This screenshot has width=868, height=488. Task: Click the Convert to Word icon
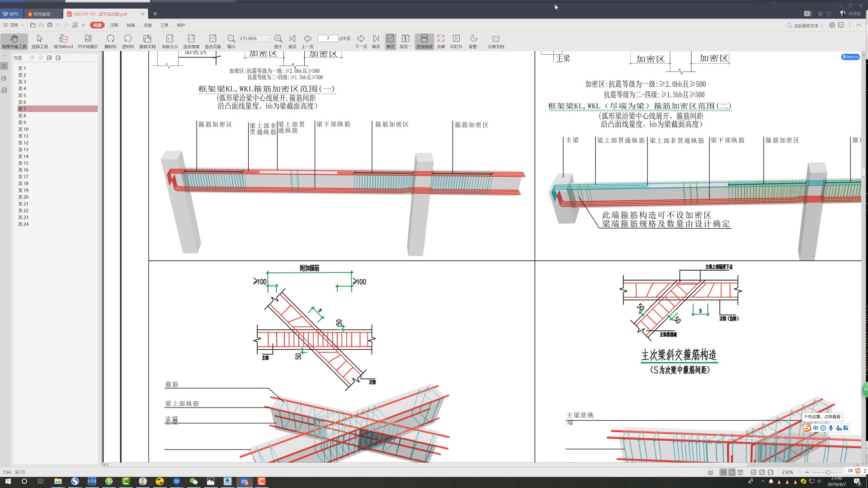63,41
